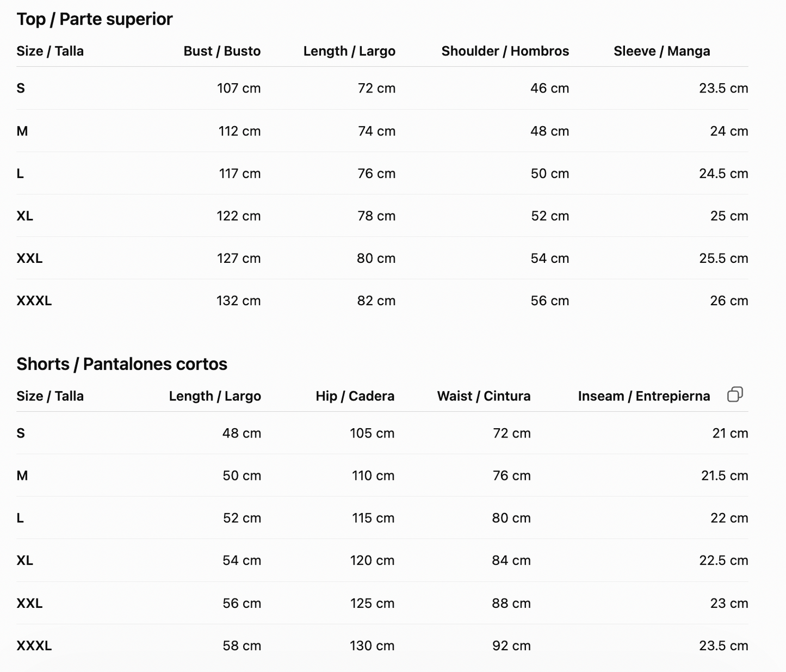Click the 24.5 cm sleeve value for size L

723,174
